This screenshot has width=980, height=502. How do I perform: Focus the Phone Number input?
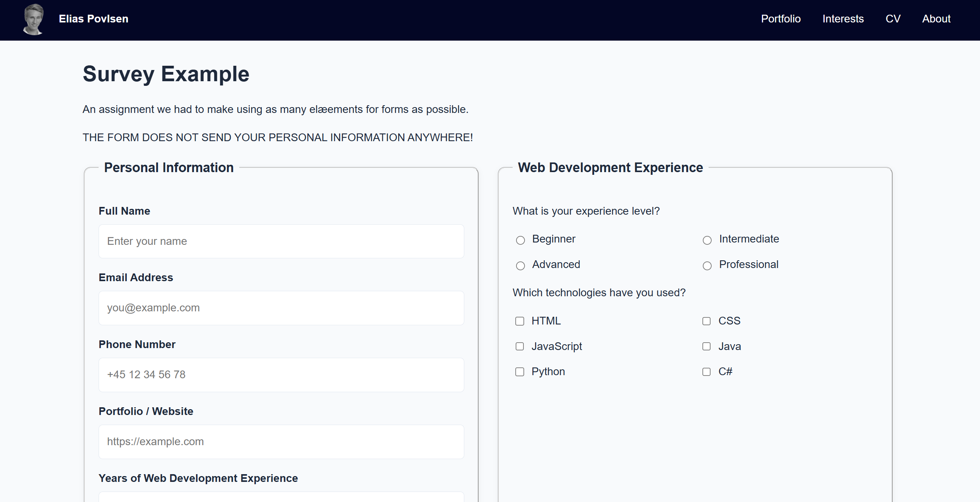[x=281, y=375]
